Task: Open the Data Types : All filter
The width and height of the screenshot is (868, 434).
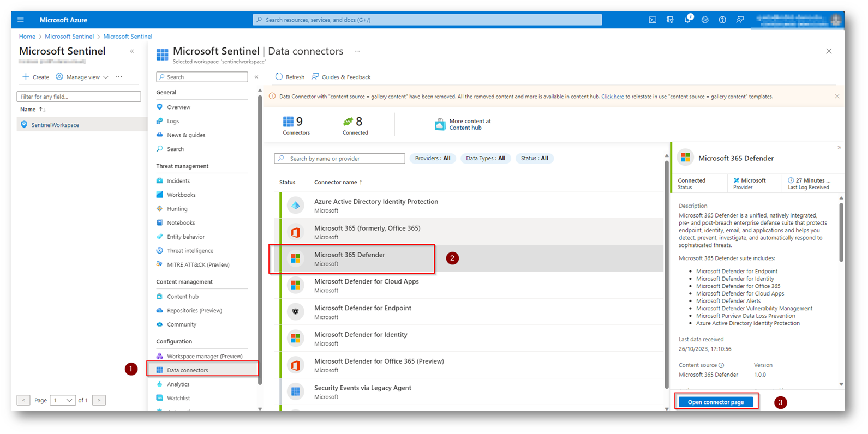Action: [x=486, y=159]
